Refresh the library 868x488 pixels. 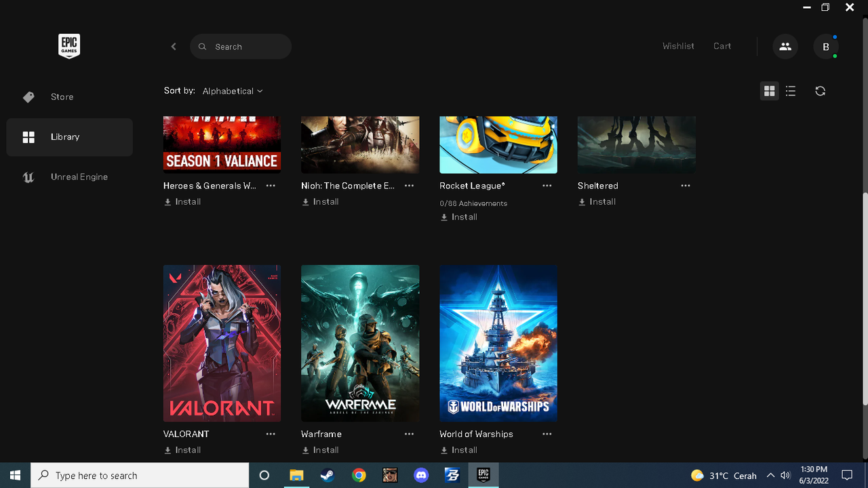click(x=821, y=91)
